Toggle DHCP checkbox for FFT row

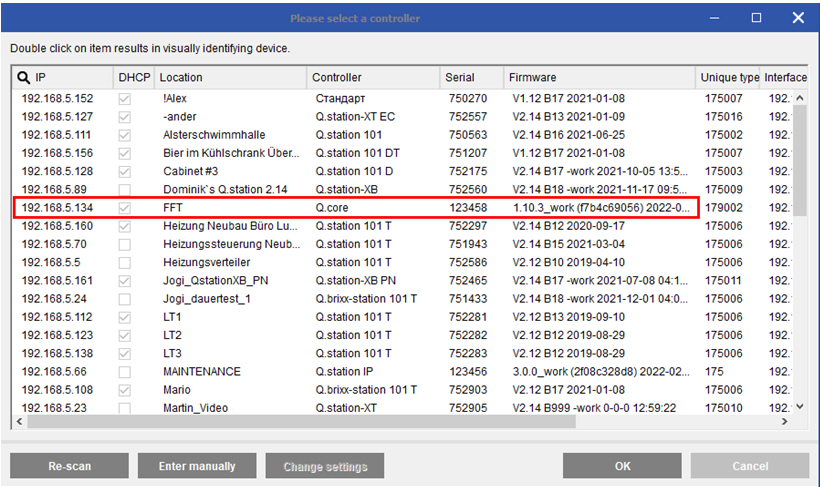(125, 208)
